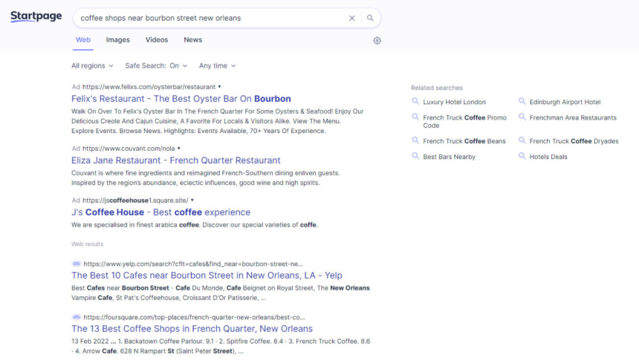Open the 13 Best Coffee Shops result
Screen dimensions: 639x364
click(192, 328)
